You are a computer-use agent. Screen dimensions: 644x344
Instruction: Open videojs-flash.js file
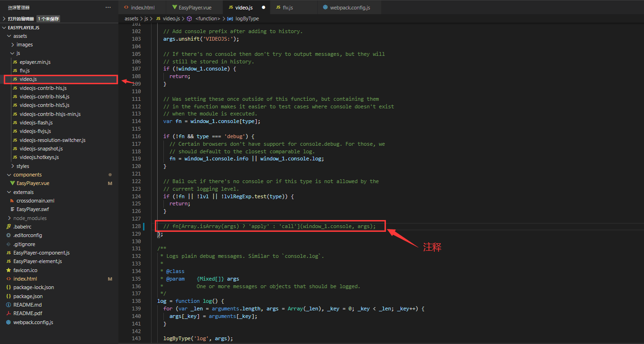(36, 123)
